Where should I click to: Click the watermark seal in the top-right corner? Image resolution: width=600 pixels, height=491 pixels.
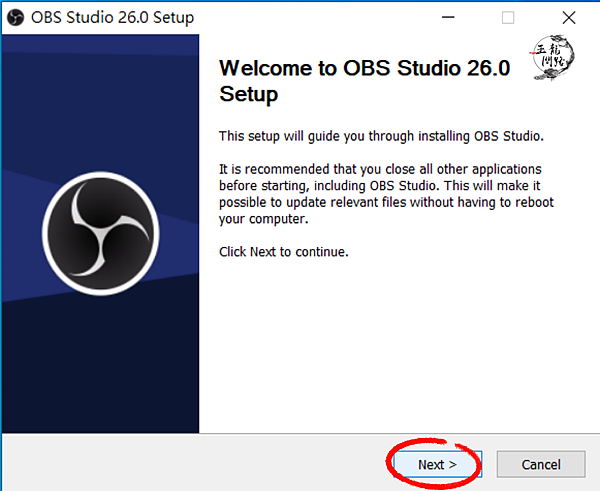click(557, 60)
